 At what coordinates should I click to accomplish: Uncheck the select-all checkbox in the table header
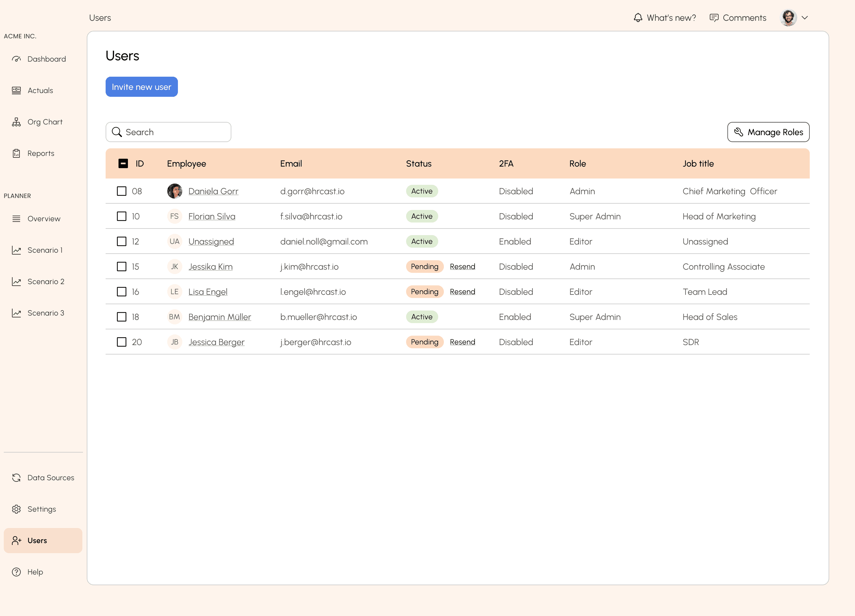coord(123,163)
